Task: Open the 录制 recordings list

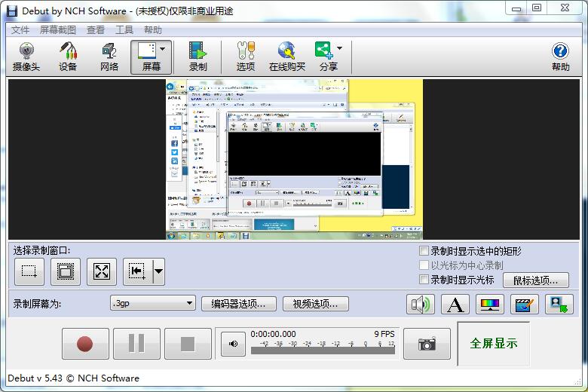Action: [198, 57]
